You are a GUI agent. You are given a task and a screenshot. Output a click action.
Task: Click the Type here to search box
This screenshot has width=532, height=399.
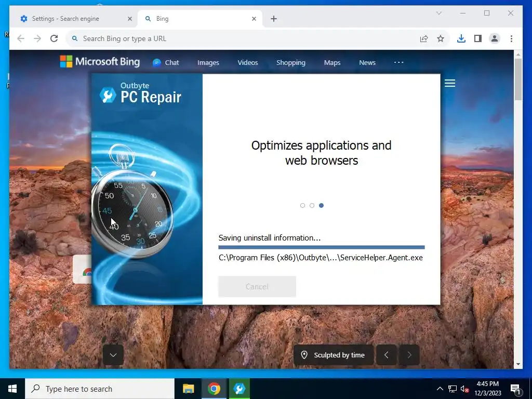point(100,389)
